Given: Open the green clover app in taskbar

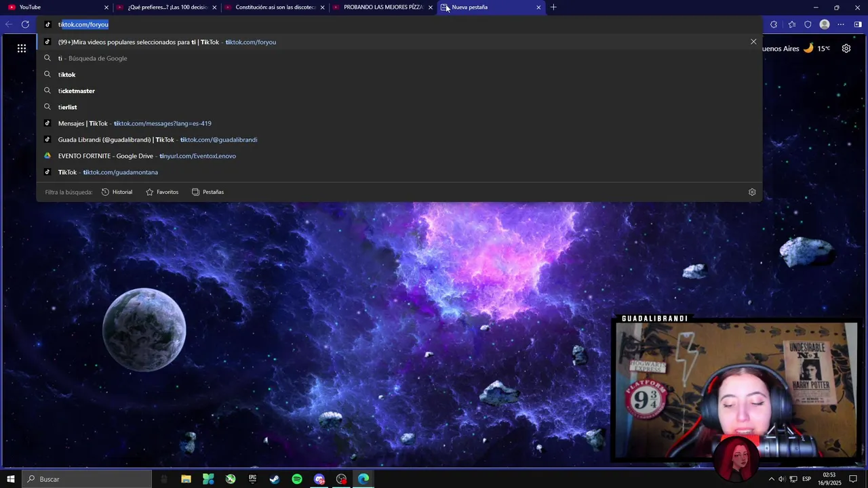Looking at the screenshot, I should [x=208, y=479].
